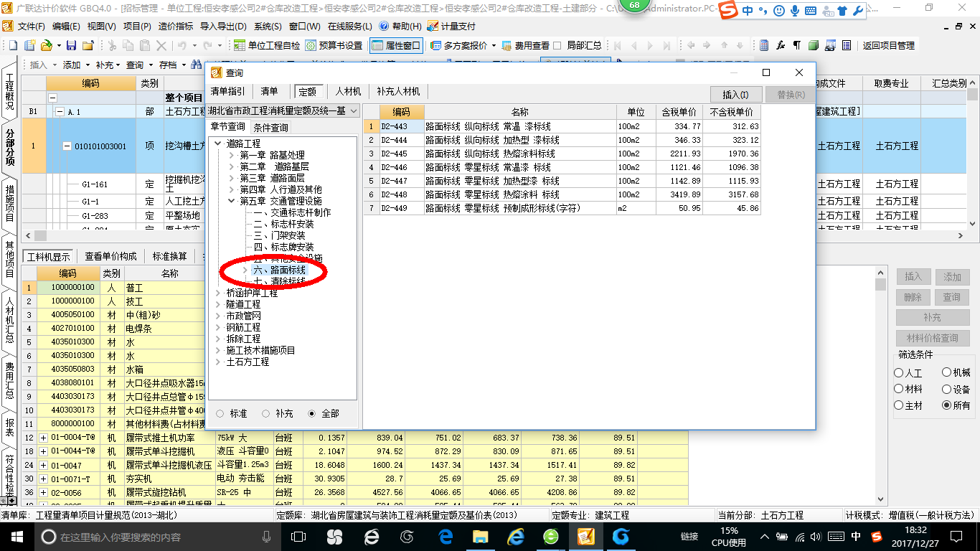Click the Cut scissors icon
This screenshot has width=980, height=551.
pos(111,45)
